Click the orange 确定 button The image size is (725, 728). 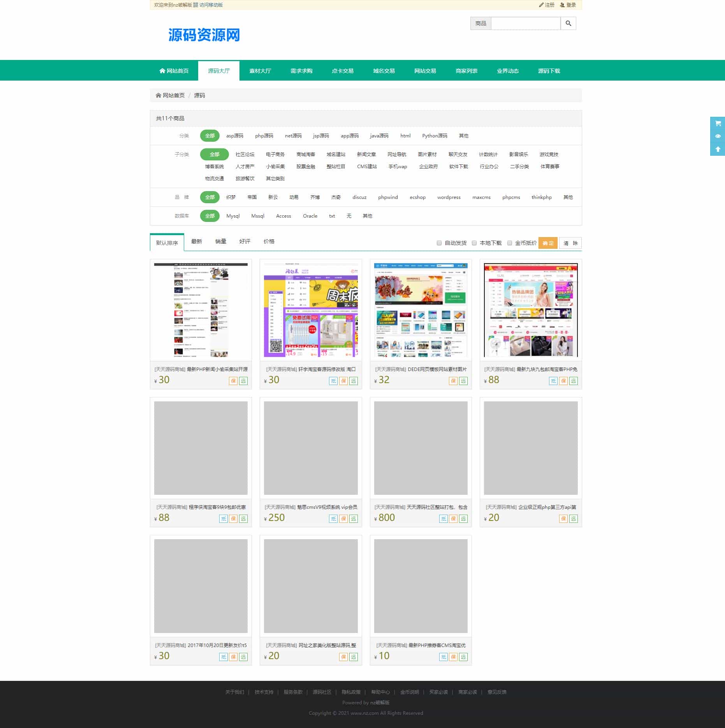pyautogui.click(x=548, y=243)
